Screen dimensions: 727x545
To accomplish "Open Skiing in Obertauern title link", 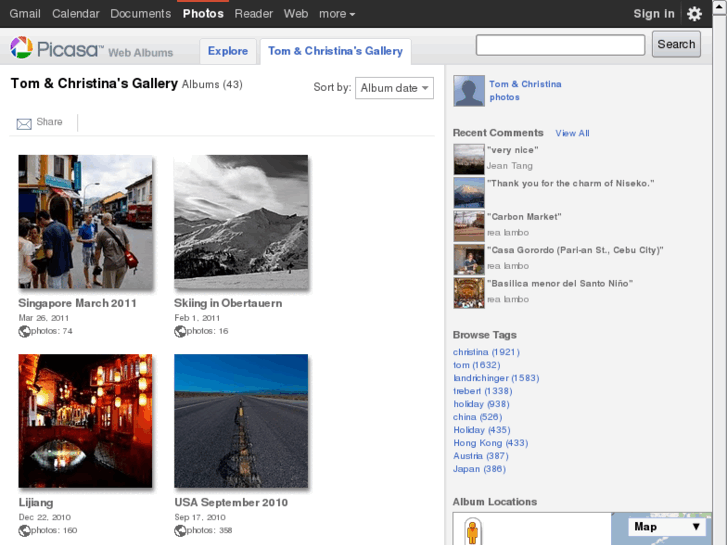I will tap(228, 303).
